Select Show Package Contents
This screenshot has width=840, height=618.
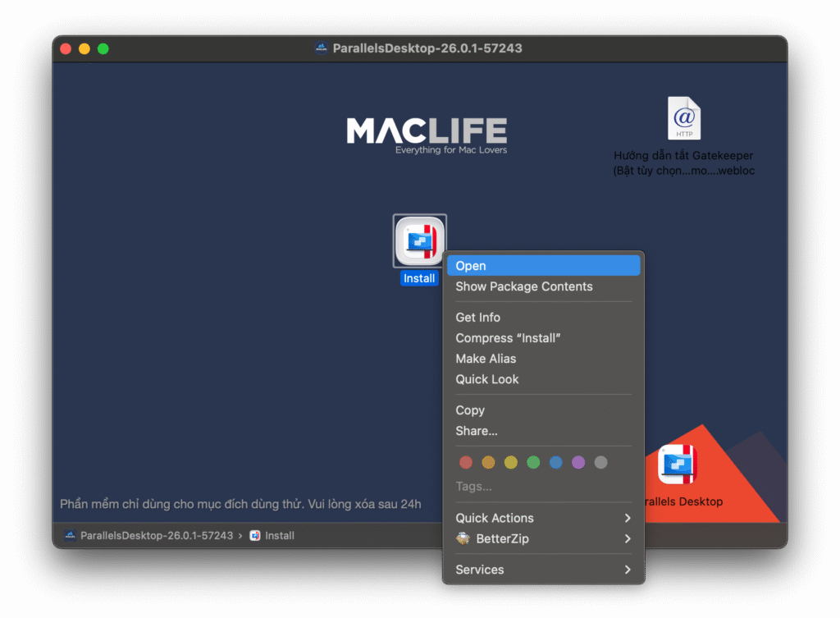[x=524, y=286]
